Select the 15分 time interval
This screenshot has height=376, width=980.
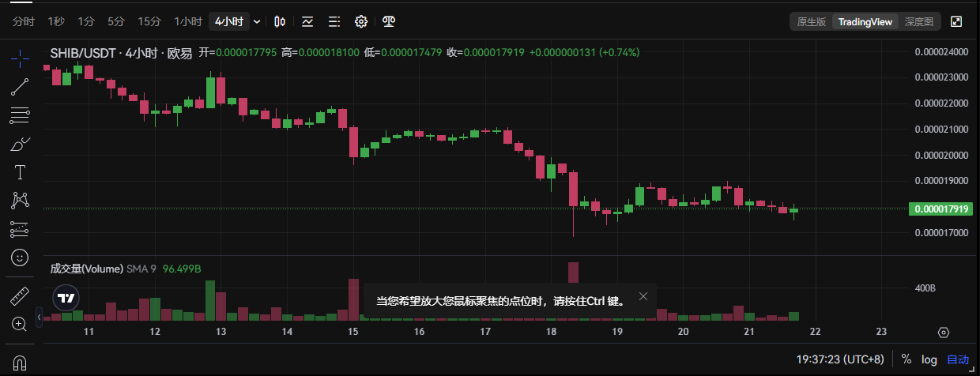coord(149,21)
